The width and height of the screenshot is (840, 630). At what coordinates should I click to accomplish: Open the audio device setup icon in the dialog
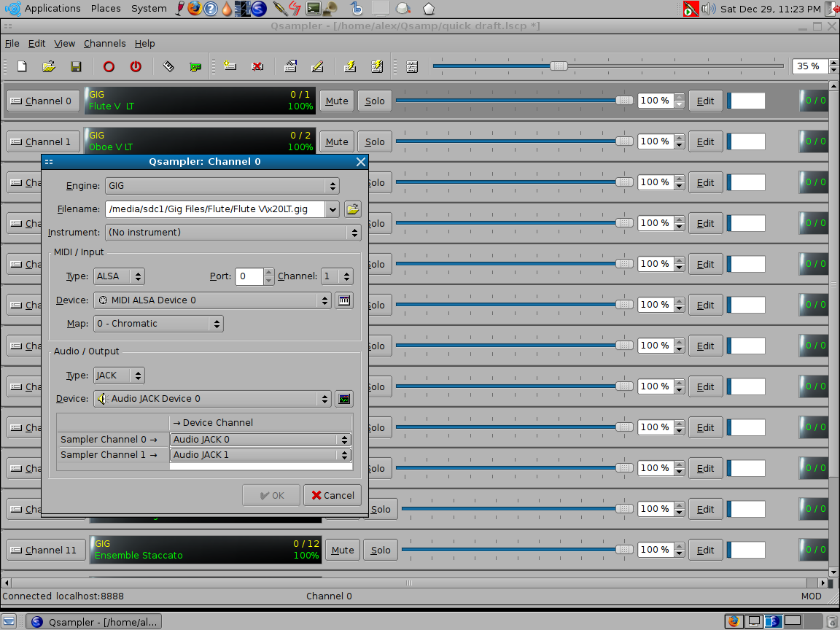(344, 399)
